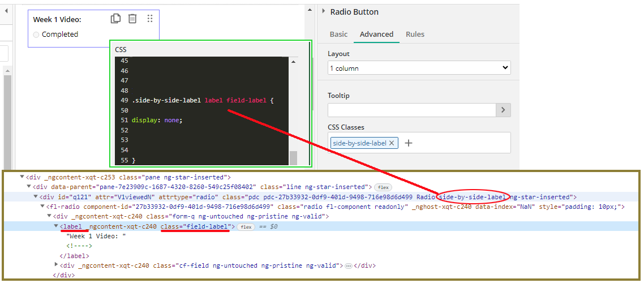This screenshot has height=283, width=644.
Task: Grab the drag handle of Week 1 Video
Action: tap(150, 19)
